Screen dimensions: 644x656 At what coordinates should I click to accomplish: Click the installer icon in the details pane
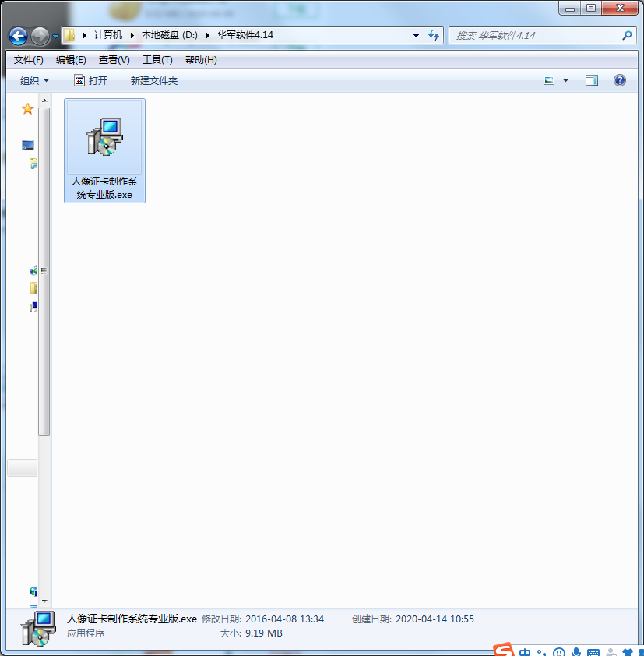pyautogui.click(x=38, y=628)
